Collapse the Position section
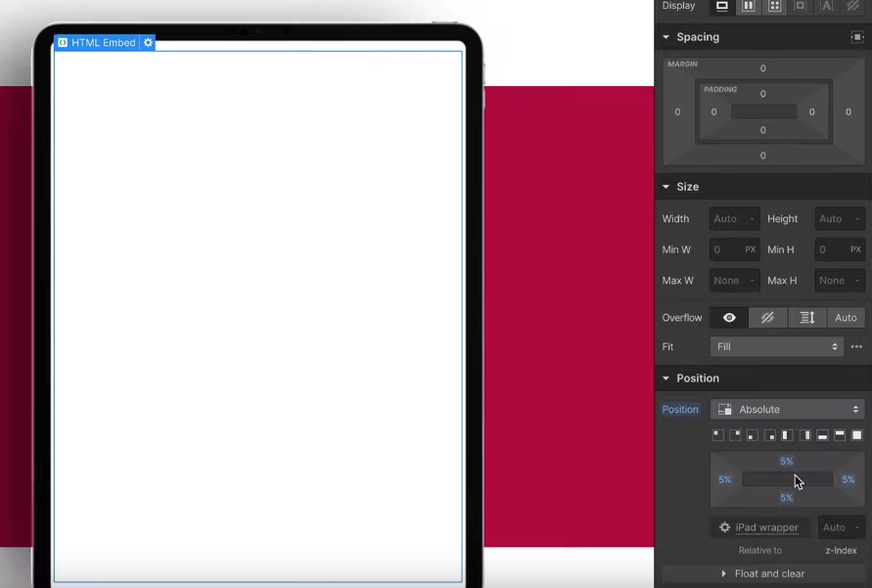This screenshot has height=588, width=872. click(665, 379)
